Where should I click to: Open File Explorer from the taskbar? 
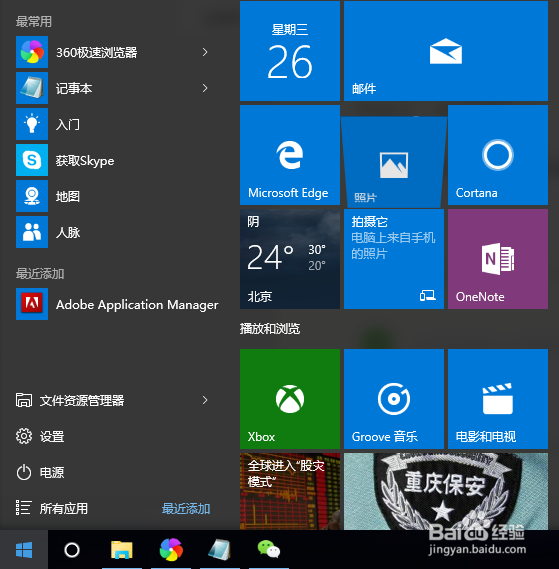[x=122, y=549]
